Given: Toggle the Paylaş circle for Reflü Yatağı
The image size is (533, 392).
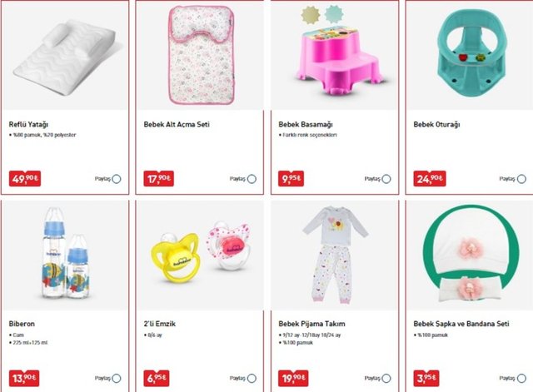Looking at the screenshot, I should (x=117, y=179).
